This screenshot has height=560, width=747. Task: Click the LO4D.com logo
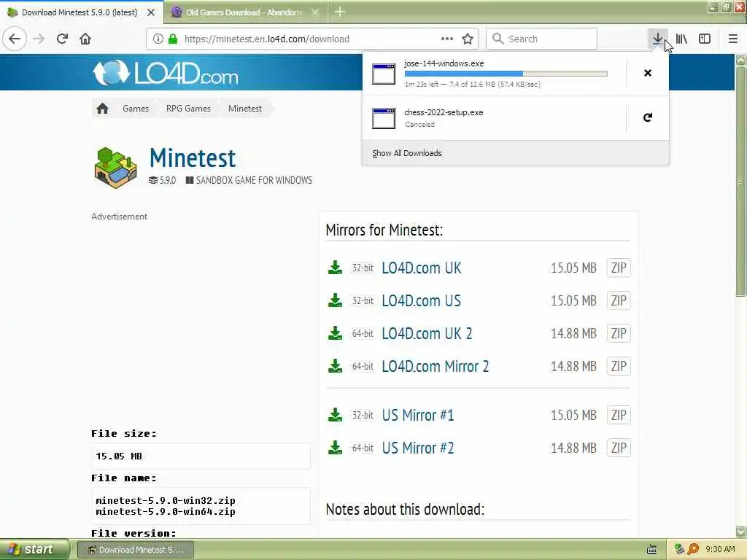click(x=166, y=73)
